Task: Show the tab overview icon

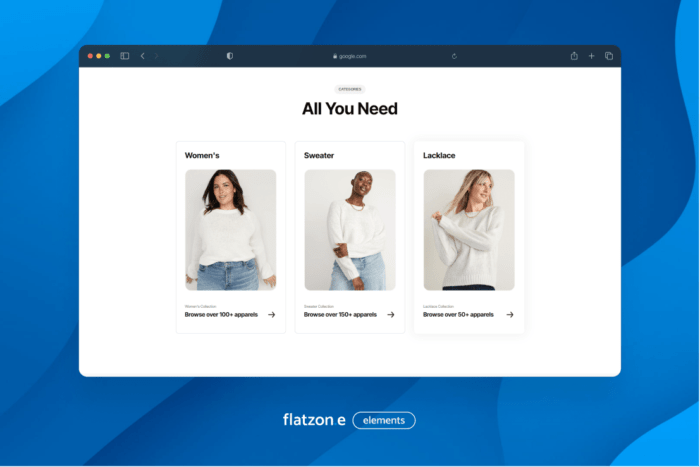Action: point(608,56)
